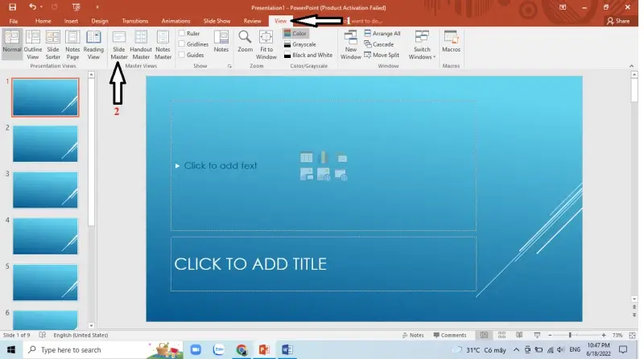Image resolution: width=644 pixels, height=359 pixels.
Task: Open a New Window
Action: tap(351, 44)
